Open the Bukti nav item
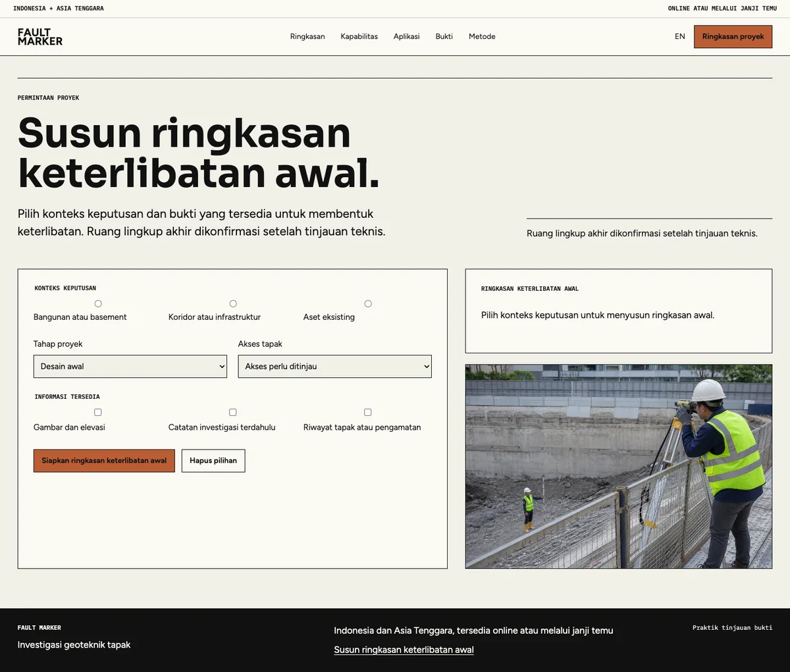Viewport: 790px width, 672px height. [444, 37]
